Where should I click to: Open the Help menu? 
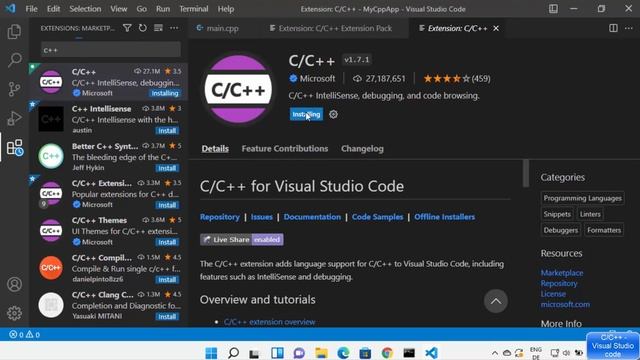coord(226,9)
